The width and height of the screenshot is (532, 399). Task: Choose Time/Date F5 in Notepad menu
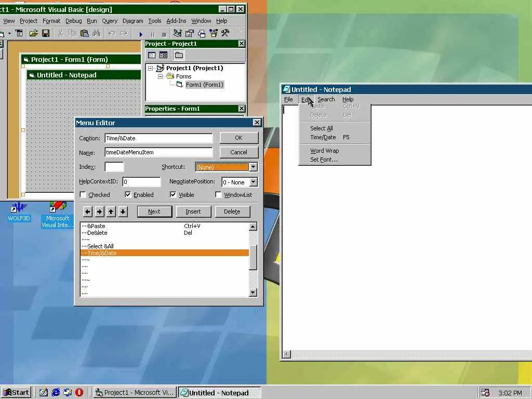coord(335,137)
